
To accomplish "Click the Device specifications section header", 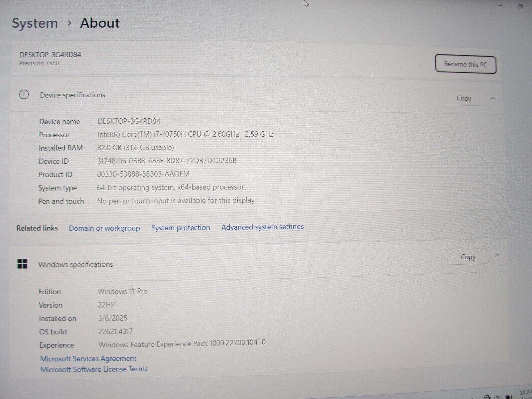I will click(256, 95).
